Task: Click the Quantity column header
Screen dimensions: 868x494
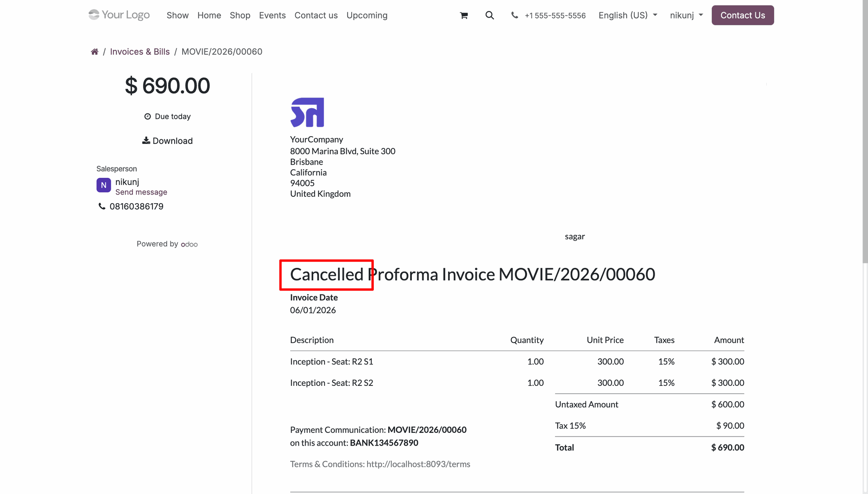Action: 527,340
